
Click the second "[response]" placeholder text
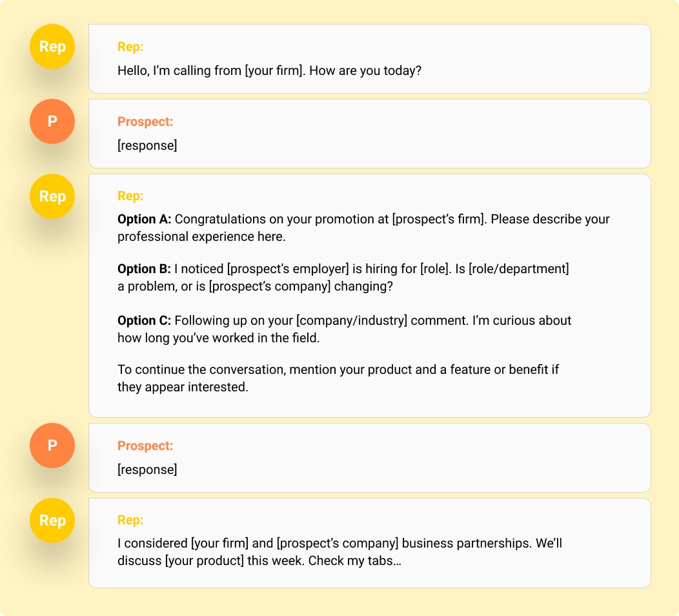click(x=147, y=469)
